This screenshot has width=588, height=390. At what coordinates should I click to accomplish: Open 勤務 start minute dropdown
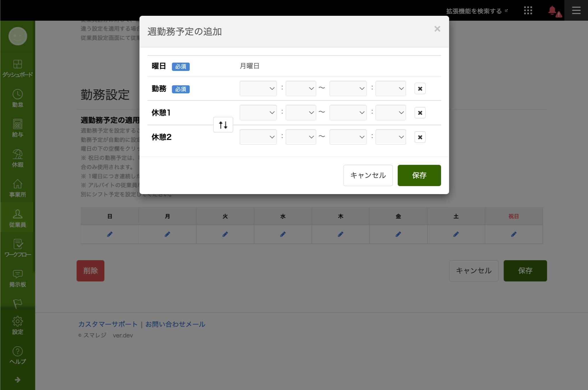[301, 88]
